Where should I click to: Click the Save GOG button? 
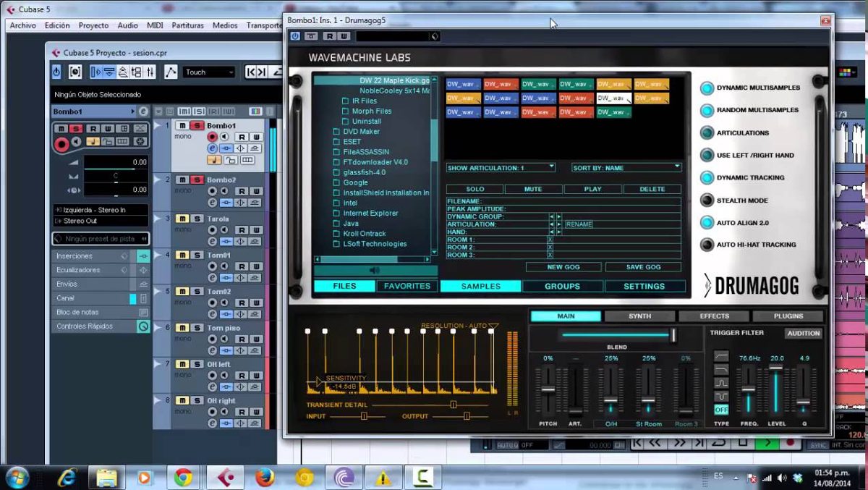coord(643,267)
